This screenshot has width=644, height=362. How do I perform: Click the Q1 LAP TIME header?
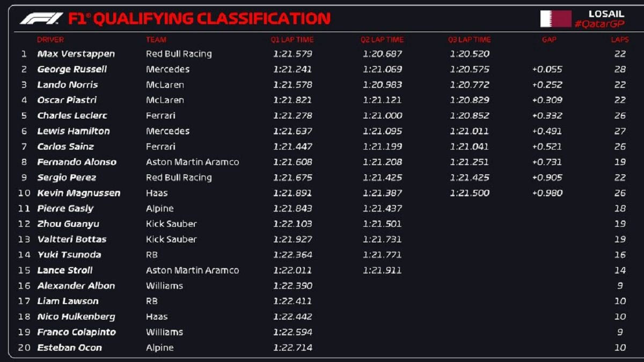[292, 40]
